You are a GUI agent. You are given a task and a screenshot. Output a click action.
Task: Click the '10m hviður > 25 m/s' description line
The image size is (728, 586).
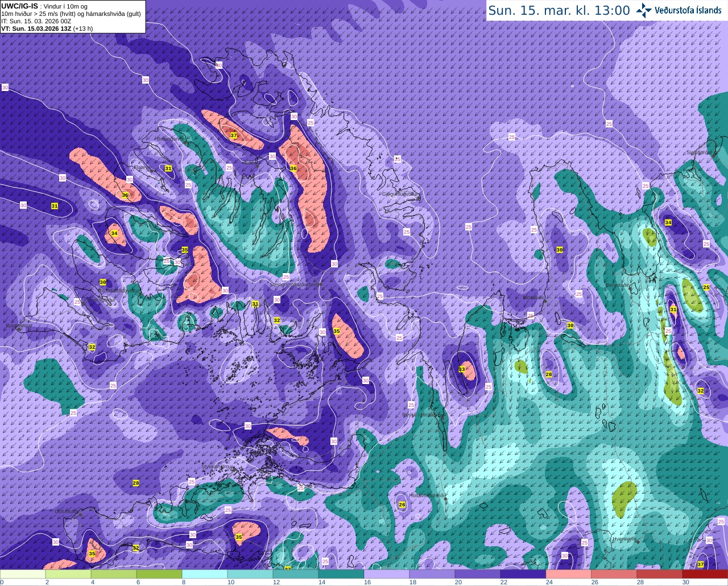click(x=72, y=14)
